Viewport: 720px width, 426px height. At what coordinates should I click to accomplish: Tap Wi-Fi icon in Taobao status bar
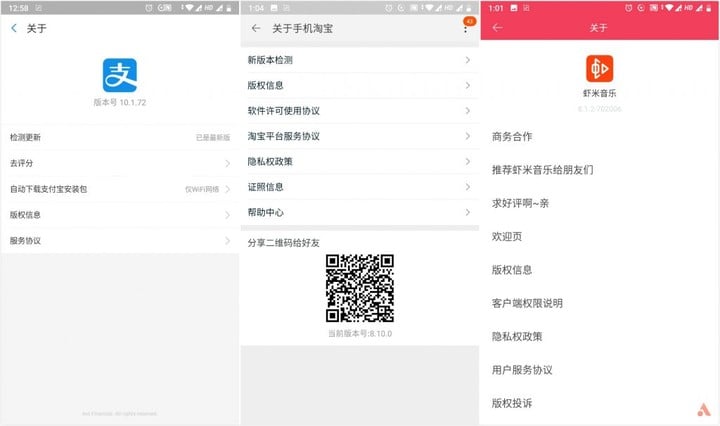coord(429,8)
